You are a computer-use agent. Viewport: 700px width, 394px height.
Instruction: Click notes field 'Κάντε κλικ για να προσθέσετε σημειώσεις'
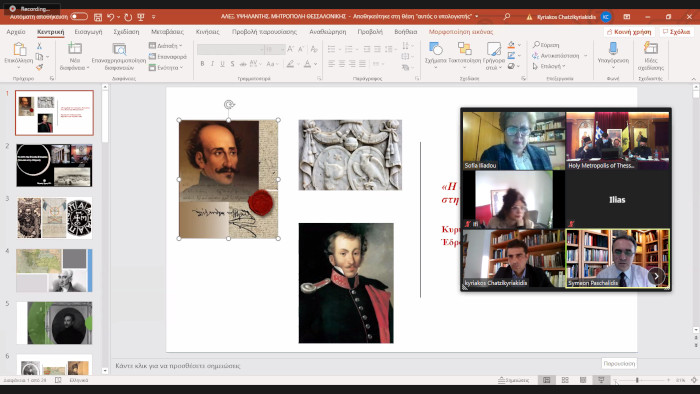[178, 365]
